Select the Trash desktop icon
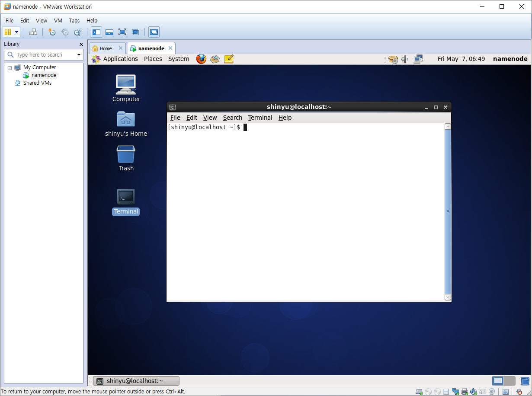The image size is (532, 396). point(126,158)
